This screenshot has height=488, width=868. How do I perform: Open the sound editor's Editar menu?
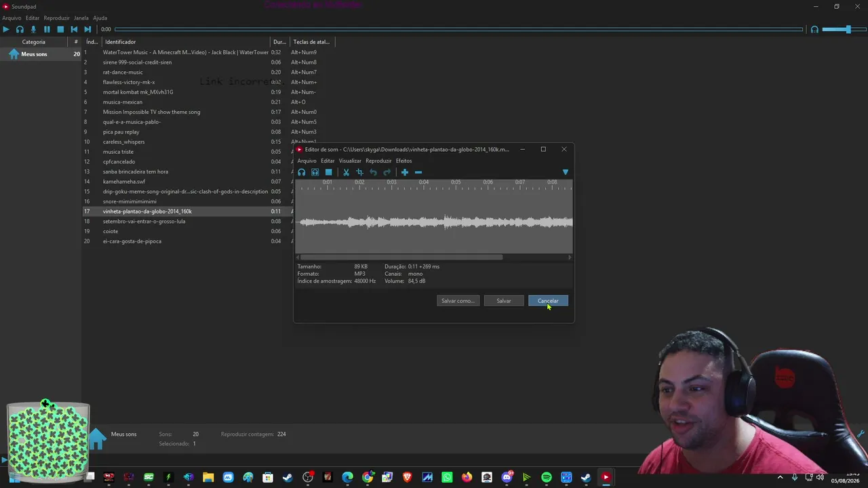(x=328, y=161)
